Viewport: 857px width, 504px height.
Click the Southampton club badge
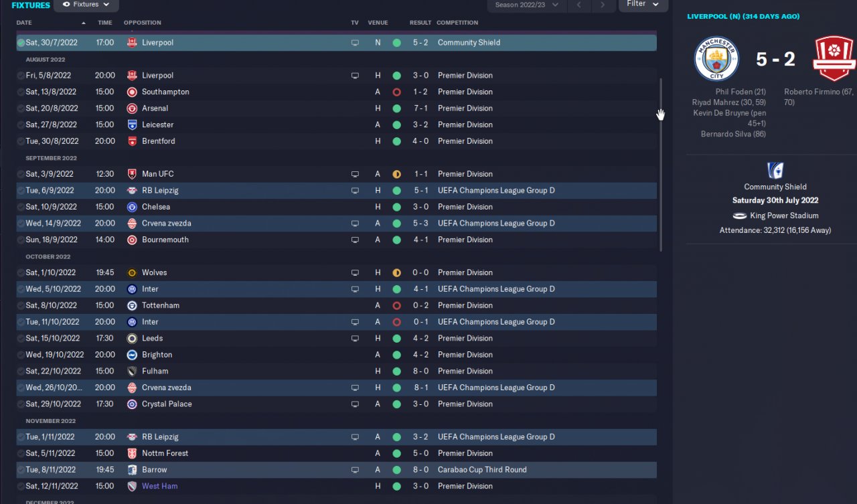[132, 92]
